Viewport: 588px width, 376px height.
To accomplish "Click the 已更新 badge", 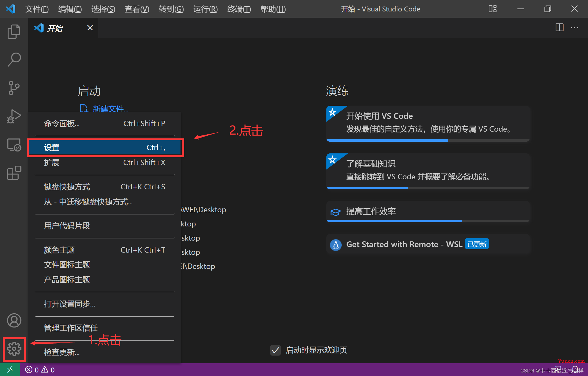I will 477,244.
